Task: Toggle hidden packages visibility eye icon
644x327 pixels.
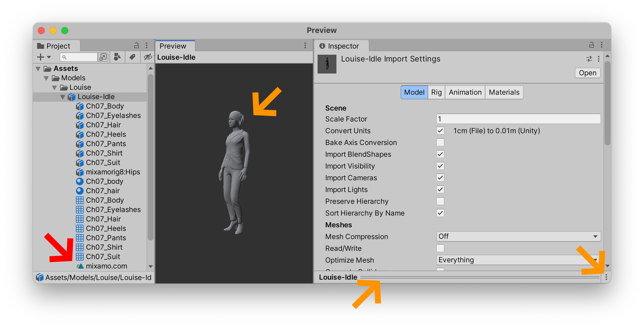Action: point(148,57)
